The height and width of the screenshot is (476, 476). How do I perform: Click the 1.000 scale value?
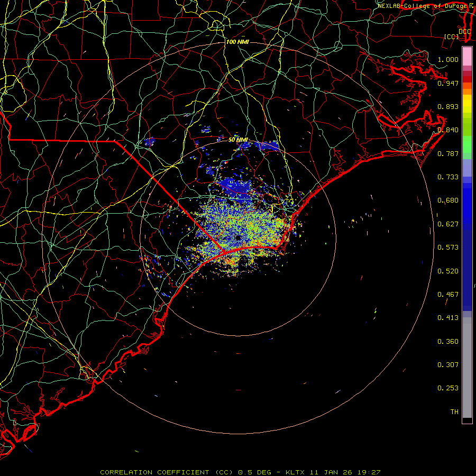tap(448, 59)
